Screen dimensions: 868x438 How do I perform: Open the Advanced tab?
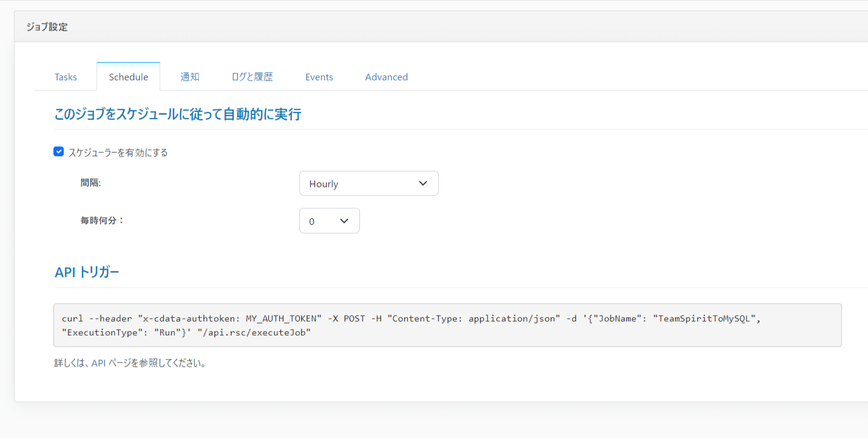pos(387,77)
